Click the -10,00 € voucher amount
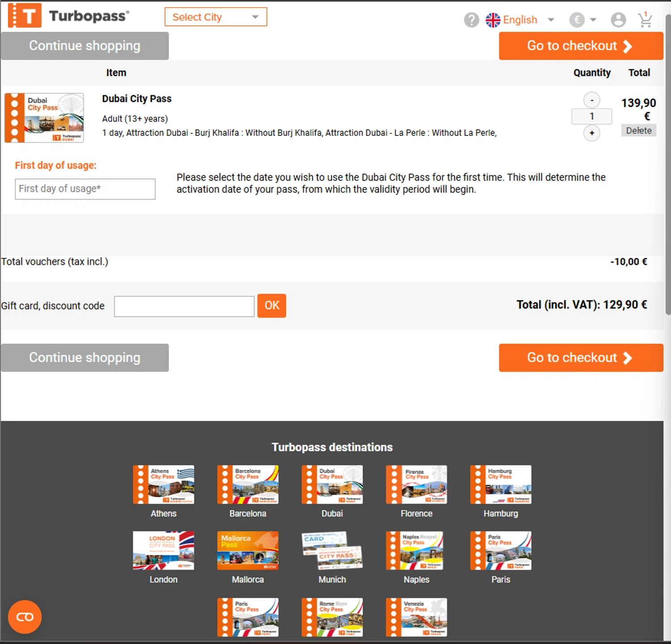 coord(629,262)
